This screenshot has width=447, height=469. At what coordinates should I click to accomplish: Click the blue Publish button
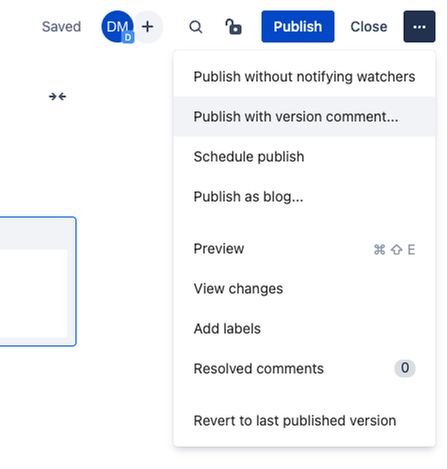298,27
